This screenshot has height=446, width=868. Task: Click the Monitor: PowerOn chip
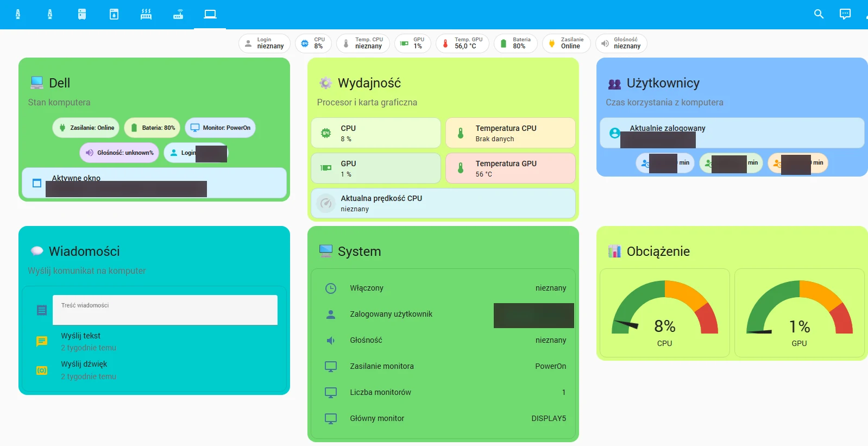pyautogui.click(x=220, y=128)
